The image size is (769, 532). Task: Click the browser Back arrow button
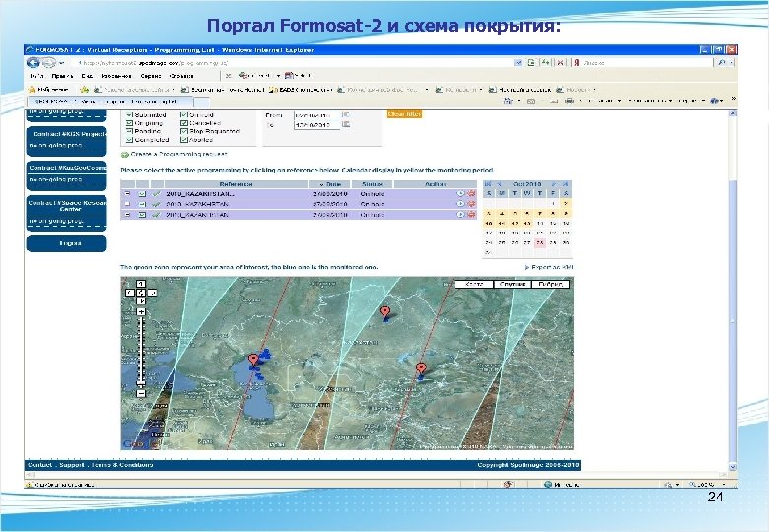34,63
